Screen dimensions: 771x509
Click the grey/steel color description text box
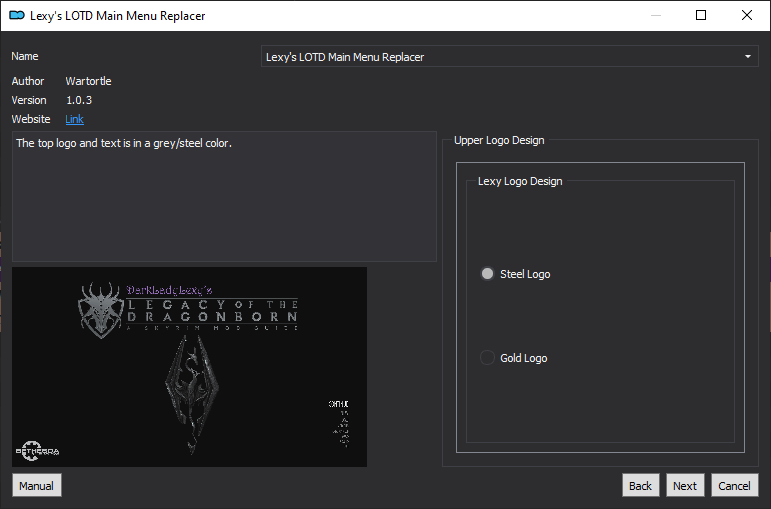[224, 196]
